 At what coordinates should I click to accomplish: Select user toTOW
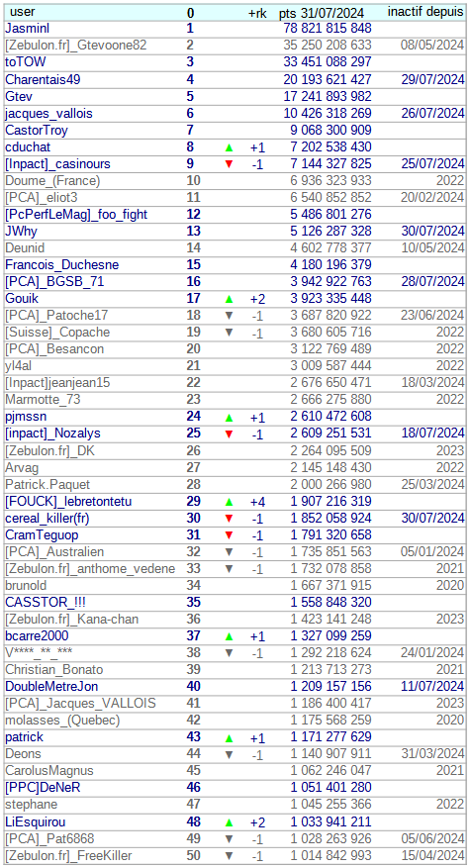26,62
